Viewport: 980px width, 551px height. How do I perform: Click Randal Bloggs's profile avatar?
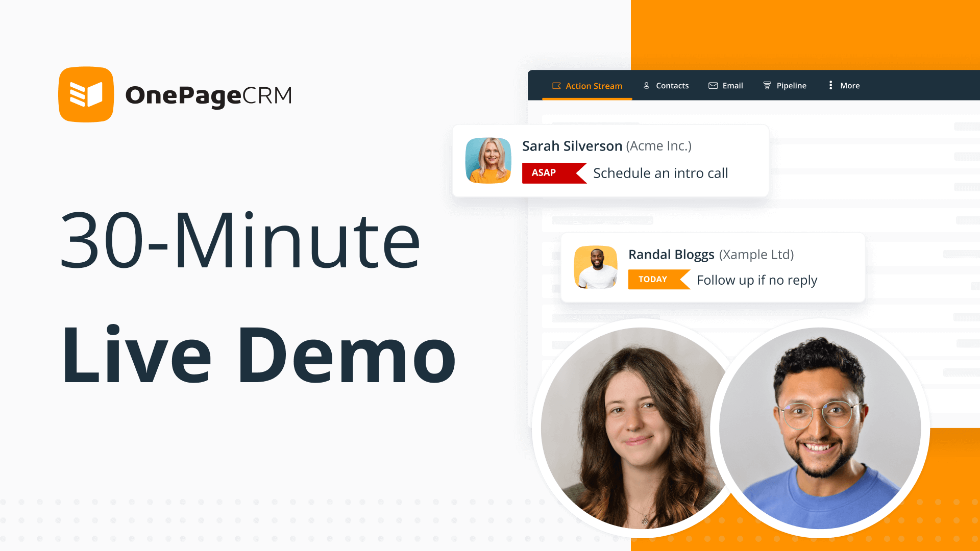596,266
